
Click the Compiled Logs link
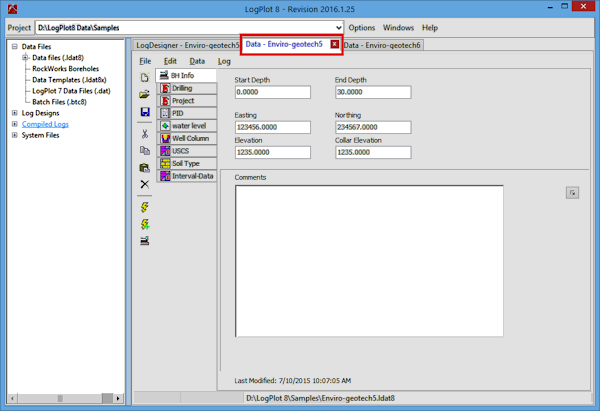pos(45,124)
